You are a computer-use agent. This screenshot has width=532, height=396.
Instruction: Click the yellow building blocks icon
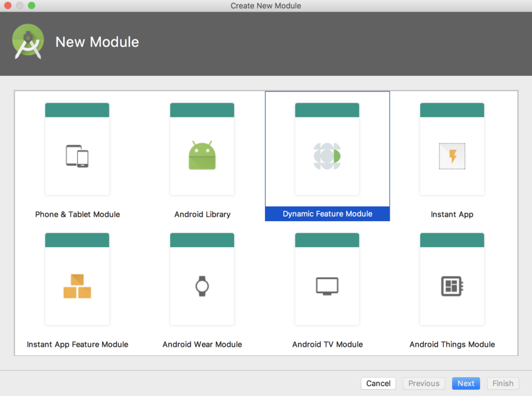pos(77,285)
